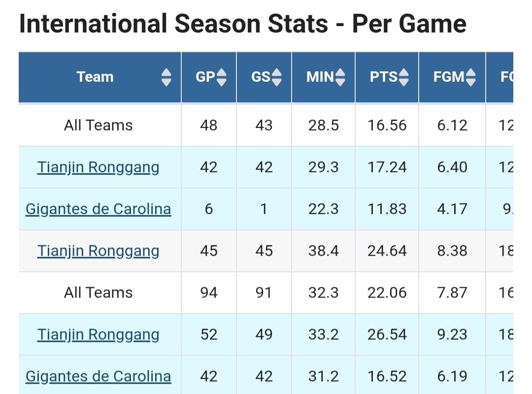Click the PTS column sort arrows
The image size is (532, 394).
tap(404, 77)
